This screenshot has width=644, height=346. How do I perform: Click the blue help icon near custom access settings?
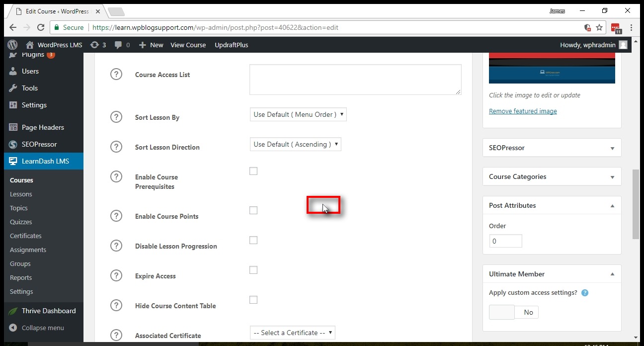coord(585,293)
